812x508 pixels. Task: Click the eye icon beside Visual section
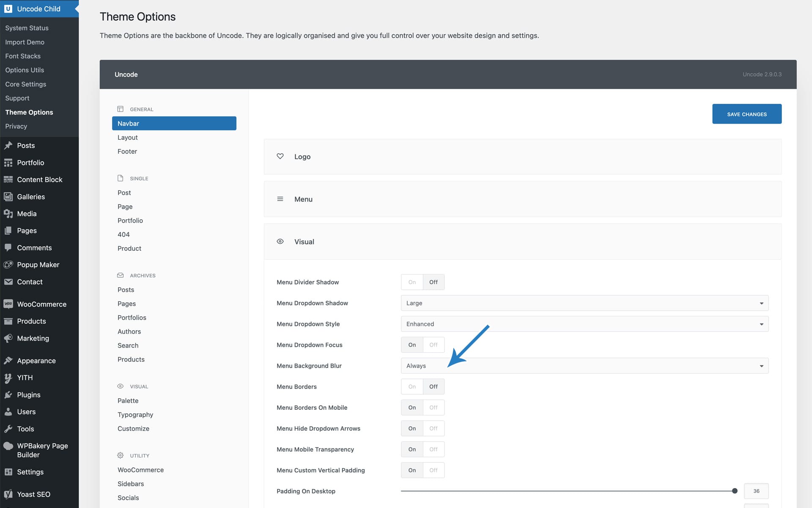point(280,241)
